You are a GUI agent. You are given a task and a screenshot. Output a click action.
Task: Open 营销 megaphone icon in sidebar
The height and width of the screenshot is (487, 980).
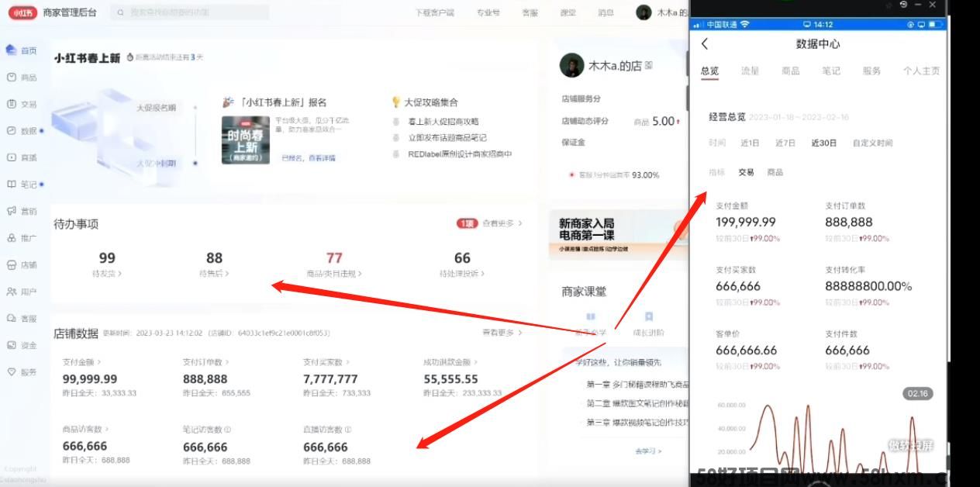coord(11,211)
